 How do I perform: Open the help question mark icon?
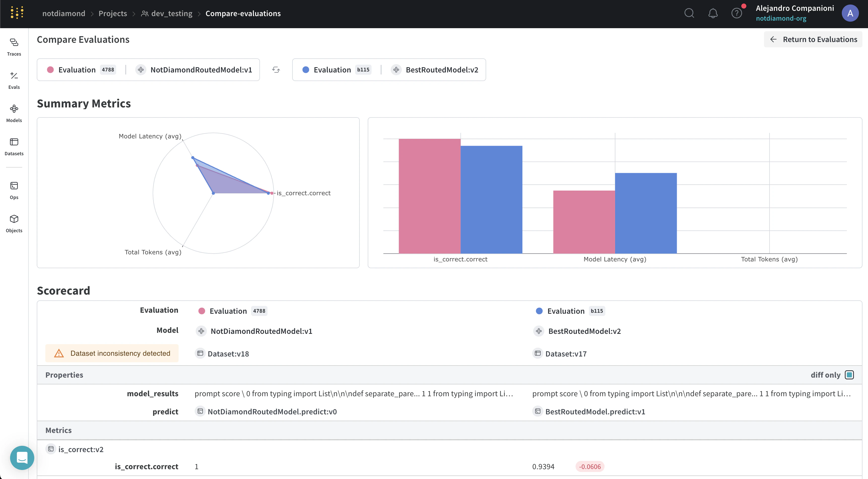point(737,14)
